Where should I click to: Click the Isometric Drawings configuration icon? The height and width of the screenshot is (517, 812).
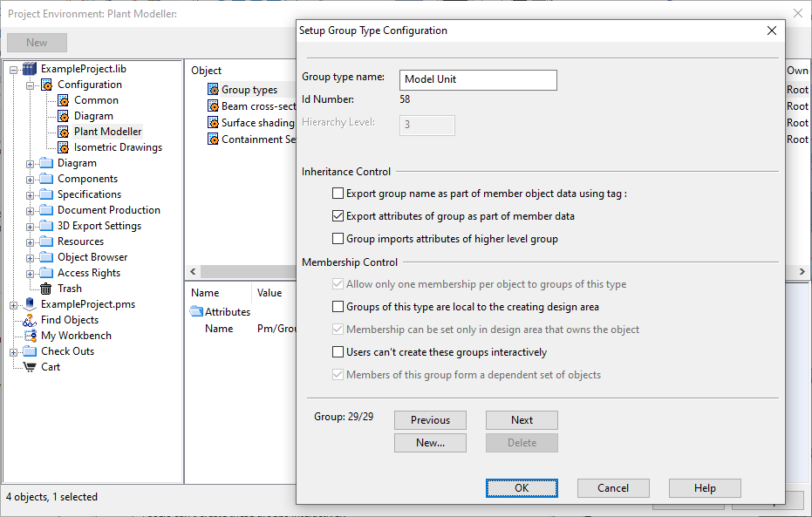click(x=63, y=147)
